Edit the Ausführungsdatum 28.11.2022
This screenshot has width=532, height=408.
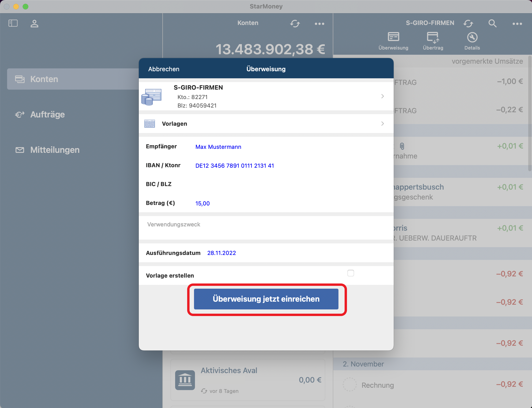221,253
